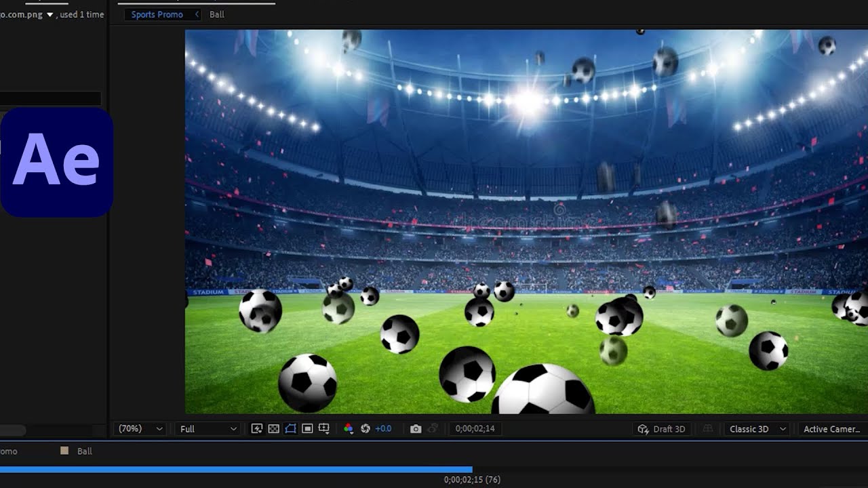Screen dimensions: 868x488
Task: Open the Active Camera view dropdown
Action: pyautogui.click(x=832, y=429)
